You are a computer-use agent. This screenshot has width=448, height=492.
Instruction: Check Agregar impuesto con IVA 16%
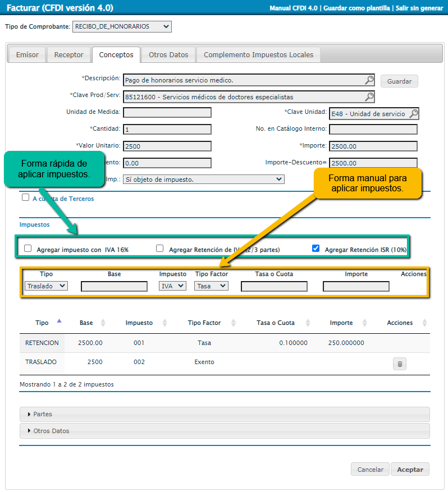[x=28, y=249]
